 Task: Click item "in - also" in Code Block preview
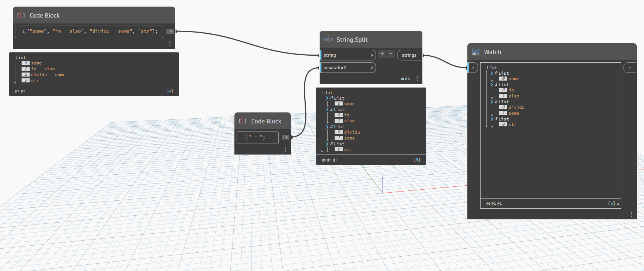pos(43,69)
